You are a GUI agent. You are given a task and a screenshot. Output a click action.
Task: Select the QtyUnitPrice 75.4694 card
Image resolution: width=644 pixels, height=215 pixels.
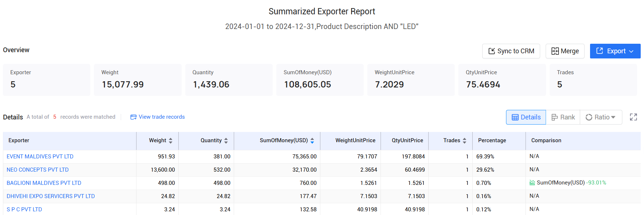[x=502, y=80]
